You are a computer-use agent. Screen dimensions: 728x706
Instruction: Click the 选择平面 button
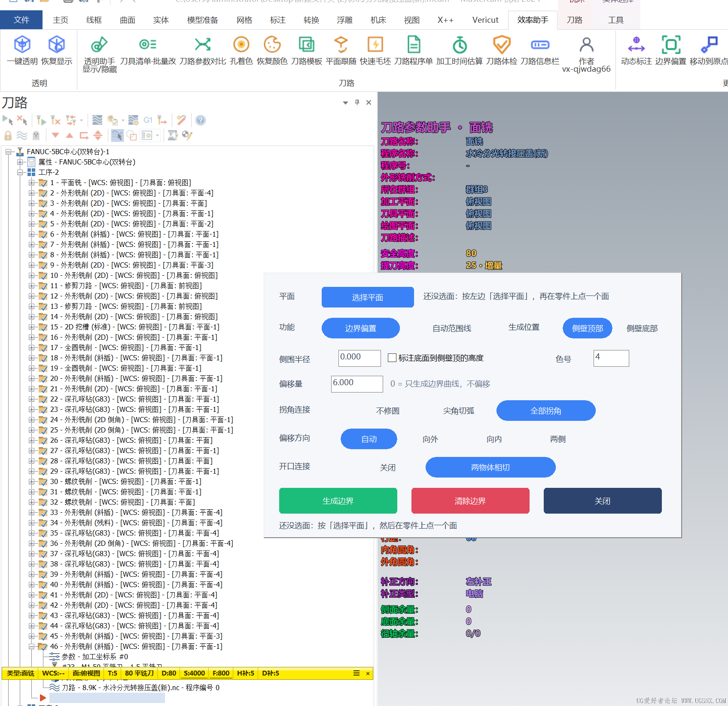pos(368,297)
